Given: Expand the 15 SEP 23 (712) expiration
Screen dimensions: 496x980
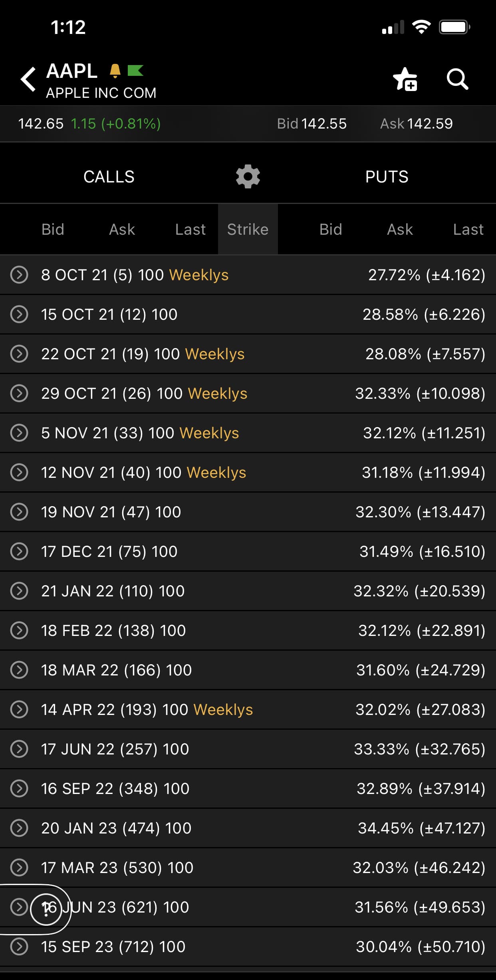Looking at the screenshot, I should [19, 947].
